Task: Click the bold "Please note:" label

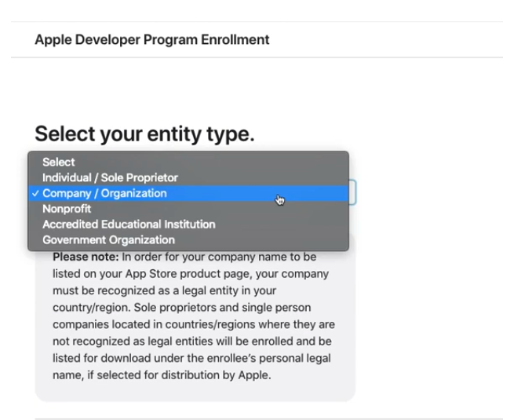Action: 86,257
